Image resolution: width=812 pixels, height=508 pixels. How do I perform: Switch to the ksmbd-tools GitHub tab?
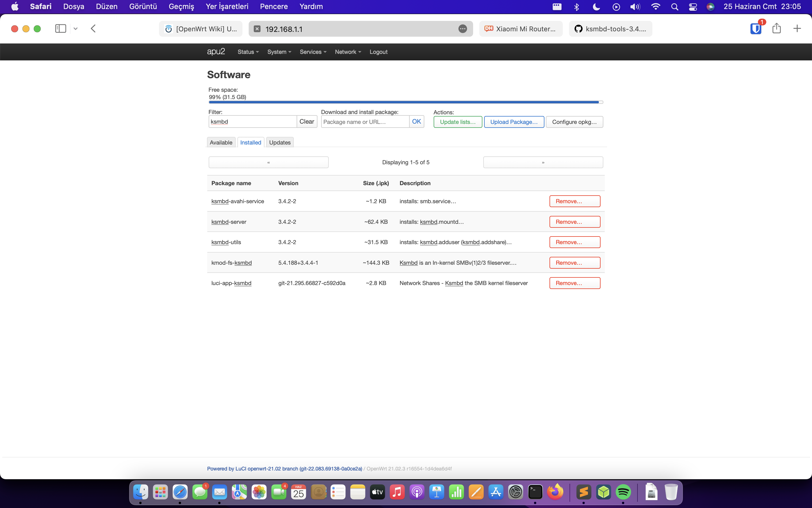[610, 29]
